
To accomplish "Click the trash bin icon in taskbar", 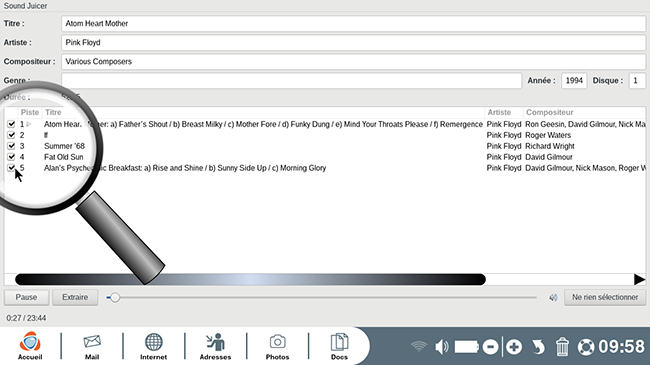I will 562,347.
